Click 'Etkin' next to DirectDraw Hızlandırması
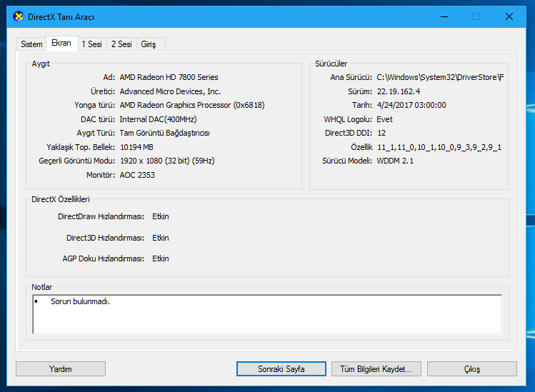Image resolution: width=535 pixels, height=392 pixels. [161, 216]
